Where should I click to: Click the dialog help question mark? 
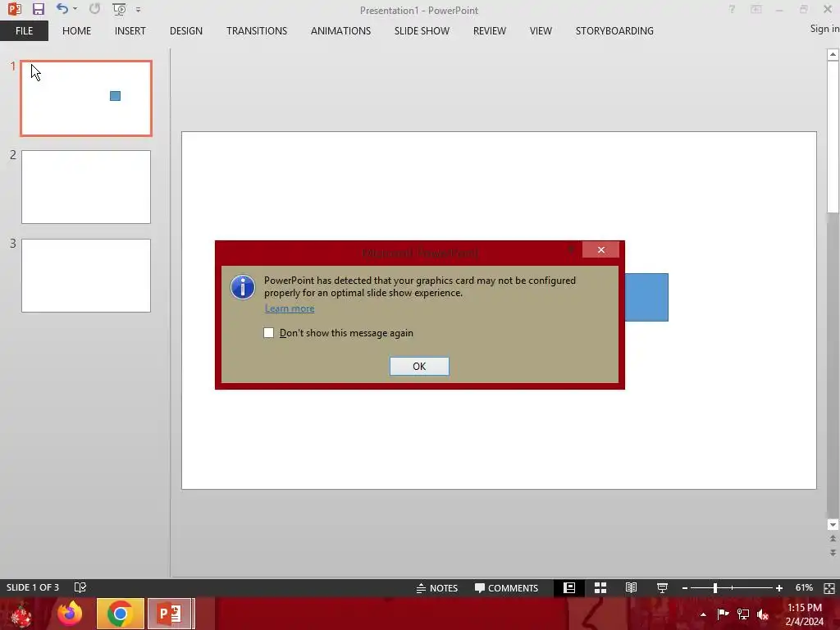pos(571,249)
